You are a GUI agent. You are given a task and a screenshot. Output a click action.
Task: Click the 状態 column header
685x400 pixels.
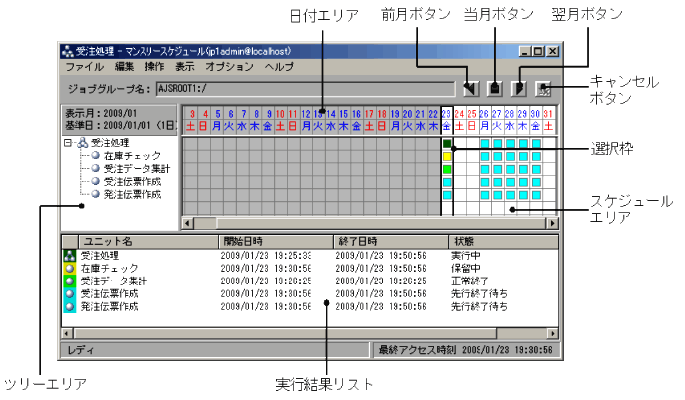[504, 241]
